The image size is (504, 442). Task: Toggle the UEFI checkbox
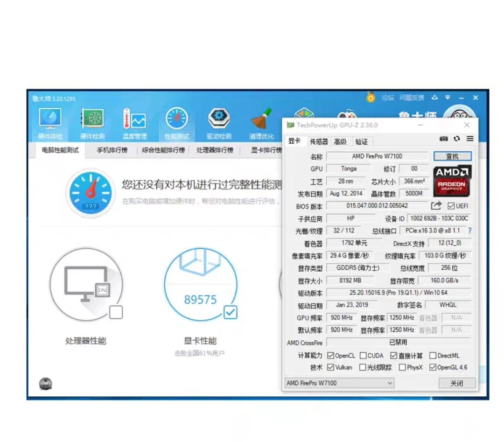(x=451, y=206)
